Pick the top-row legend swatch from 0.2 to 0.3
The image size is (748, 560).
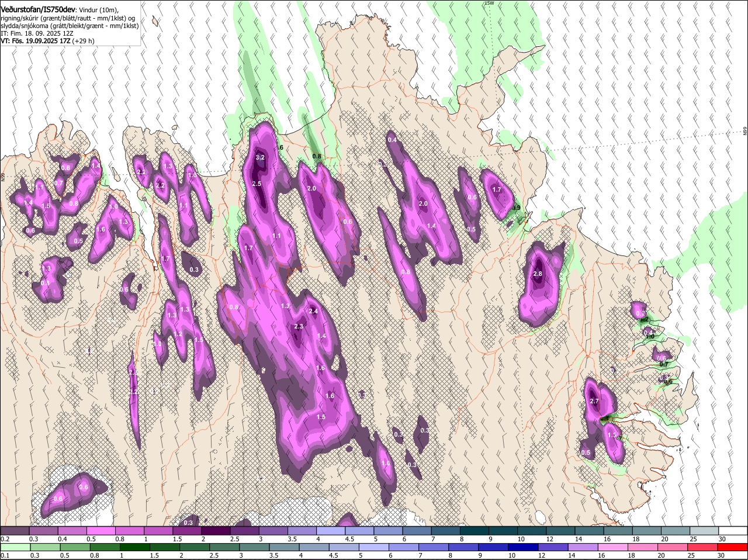point(15,531)
